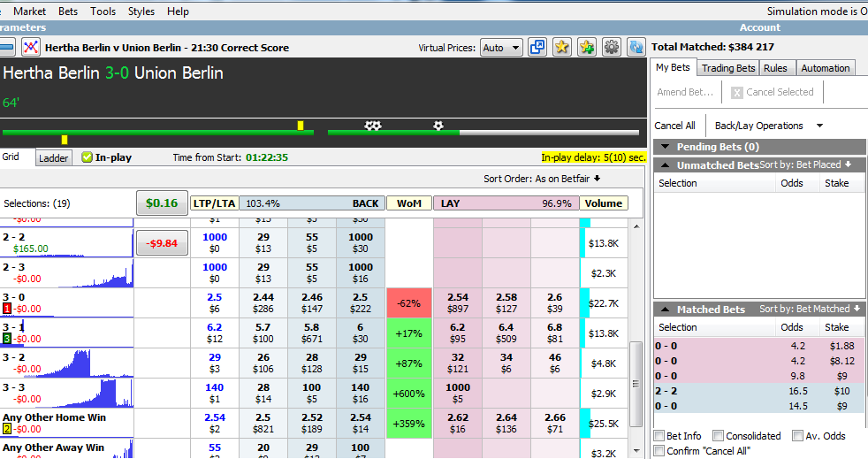Viewport: 868px width, 459px height.
Task: Open the Tools menu
Action: point(103,11)
